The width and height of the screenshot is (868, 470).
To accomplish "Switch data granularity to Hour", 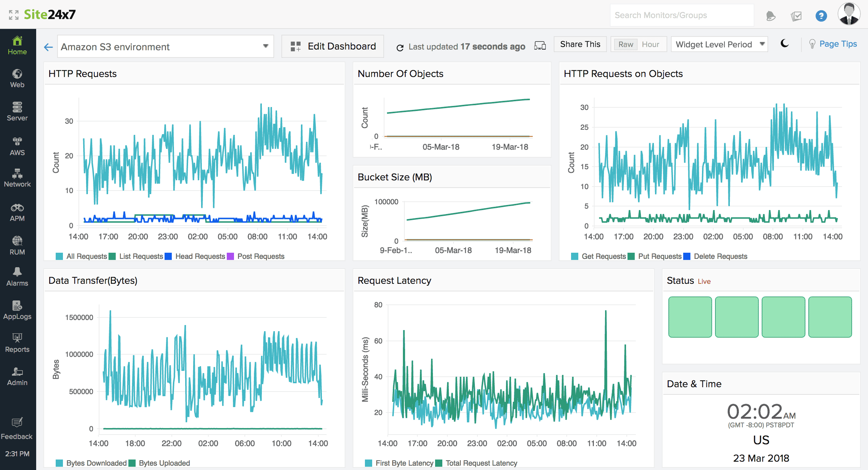I will [651, 44].
